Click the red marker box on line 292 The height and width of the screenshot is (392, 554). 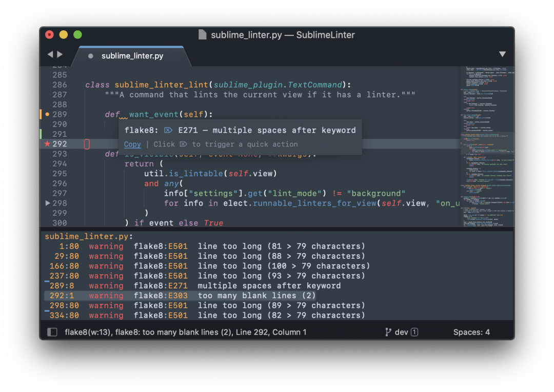click(x=87, y=144)
